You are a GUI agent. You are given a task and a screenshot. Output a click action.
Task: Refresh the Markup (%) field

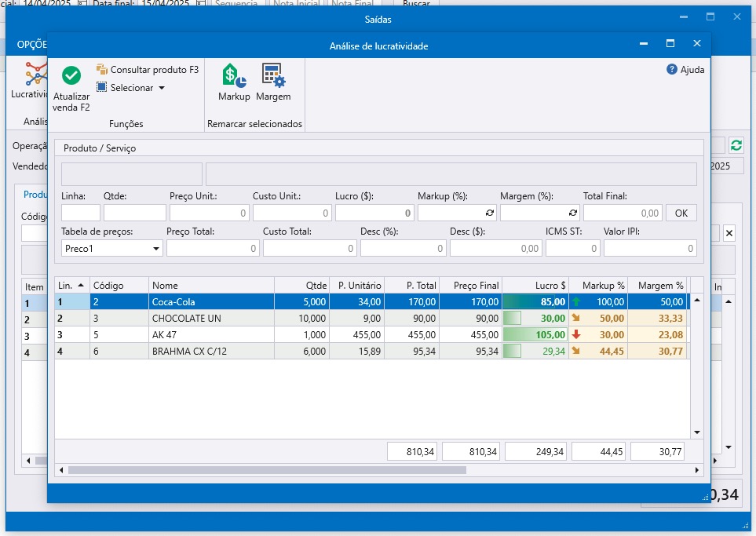pyautogui.click(x=490, y=213)
